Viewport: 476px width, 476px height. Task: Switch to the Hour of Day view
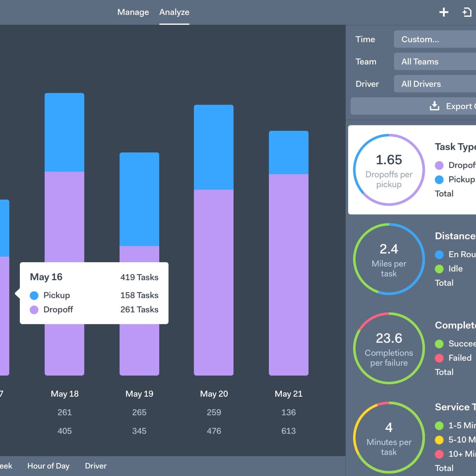[48, 466]
